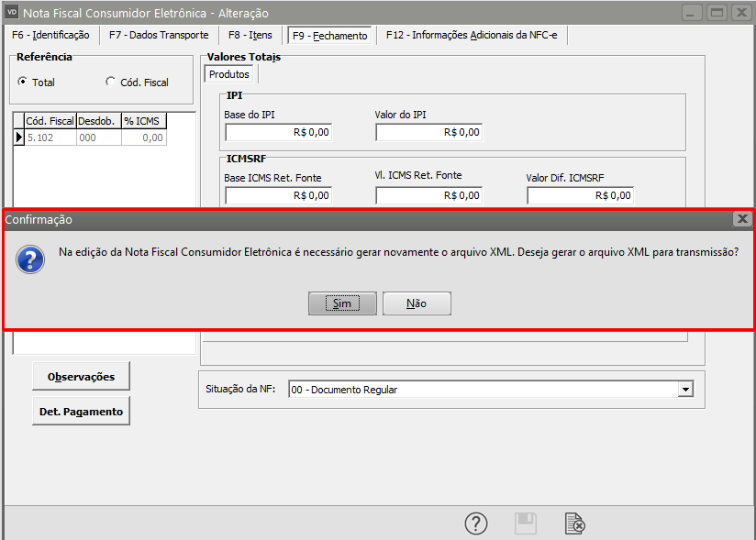The width and height of the screenshot is (756, 540).
Task: Click the Valor Dif. ICMSRF field
Action: 580,195
